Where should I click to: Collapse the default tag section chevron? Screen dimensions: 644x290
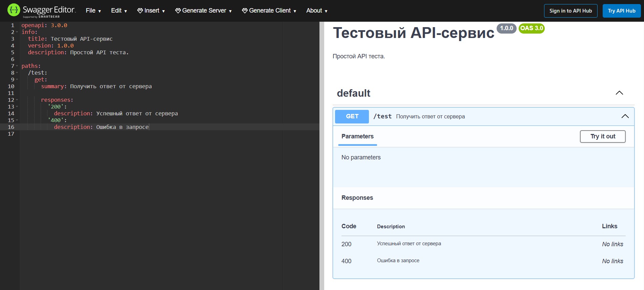(x=619, y=93)
